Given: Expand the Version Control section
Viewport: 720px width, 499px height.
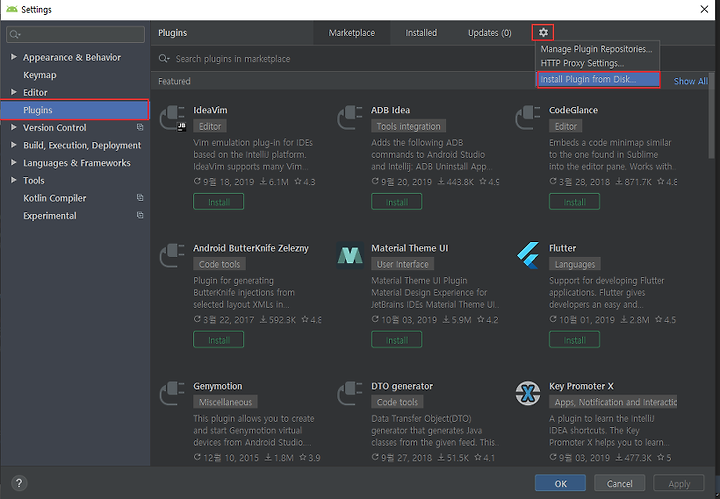Looking at the screenshot, I should [x=14, y=127].
